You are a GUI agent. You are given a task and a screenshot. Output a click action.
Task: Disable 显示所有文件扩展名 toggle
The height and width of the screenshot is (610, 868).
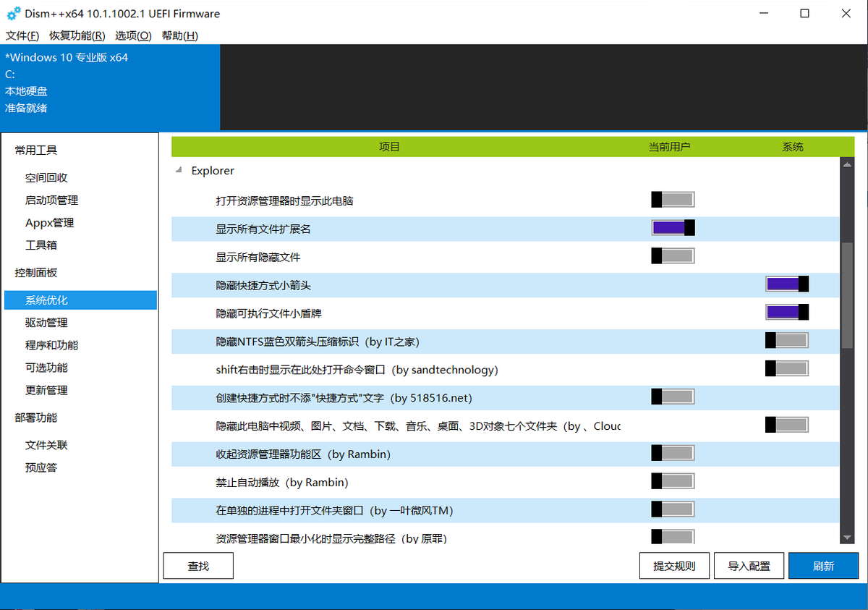673,228
